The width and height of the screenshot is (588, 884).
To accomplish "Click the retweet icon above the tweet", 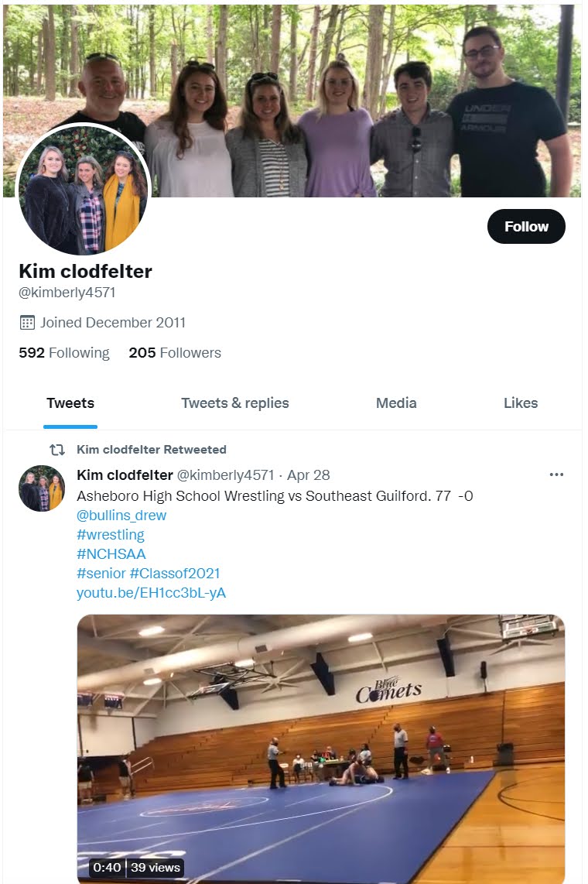I will point(57,450).
